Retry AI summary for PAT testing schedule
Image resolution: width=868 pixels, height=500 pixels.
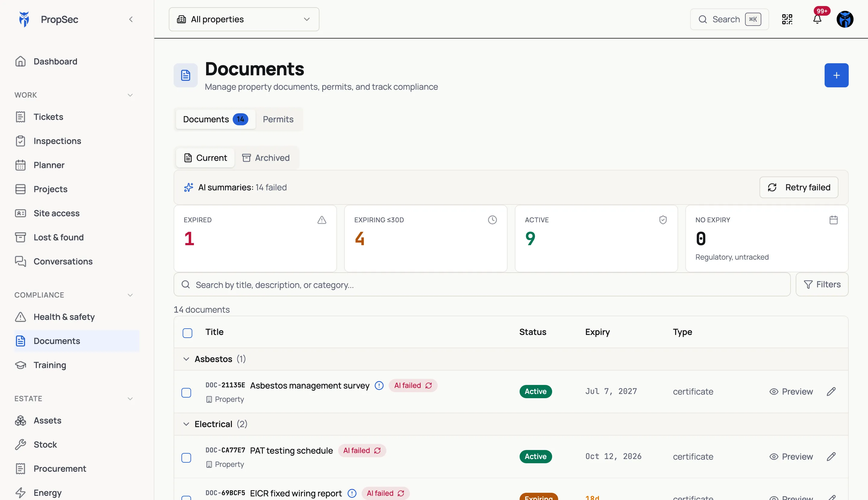pos(377,451)
